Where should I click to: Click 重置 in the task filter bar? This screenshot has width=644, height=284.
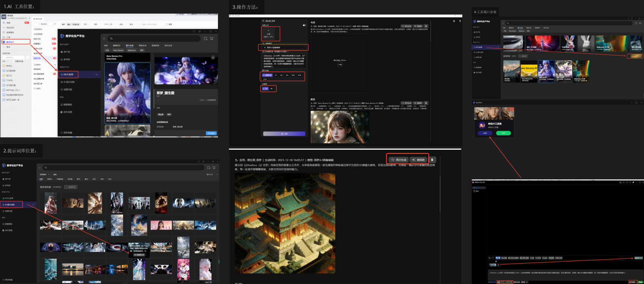(169, 24)
